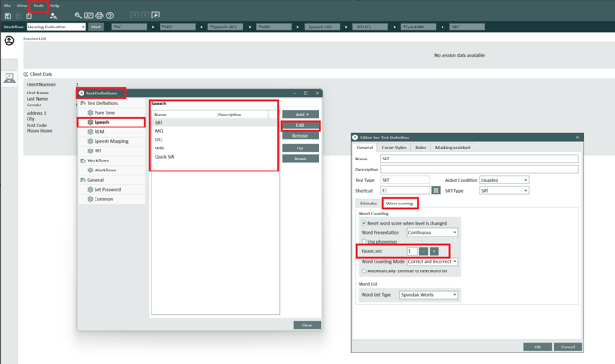This screenshot has height=364, width=615.
Task: Click the HIT gear icon
Action: coord(90,151)
